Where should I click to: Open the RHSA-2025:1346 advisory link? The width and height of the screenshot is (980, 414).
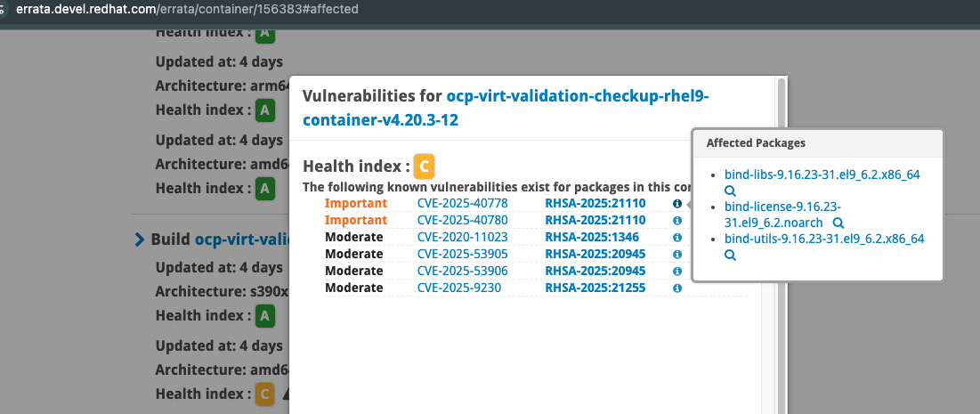pyautogui.click(x=592, y=238)
